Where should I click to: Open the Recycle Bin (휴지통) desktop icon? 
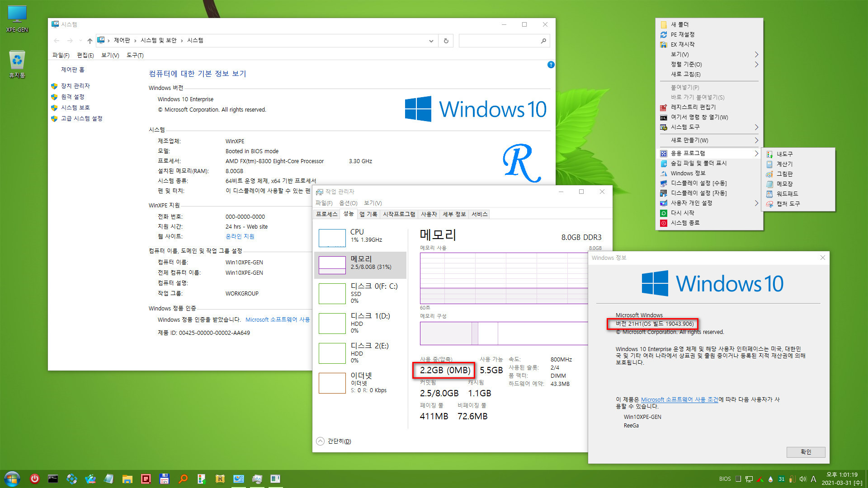(17, 64)
